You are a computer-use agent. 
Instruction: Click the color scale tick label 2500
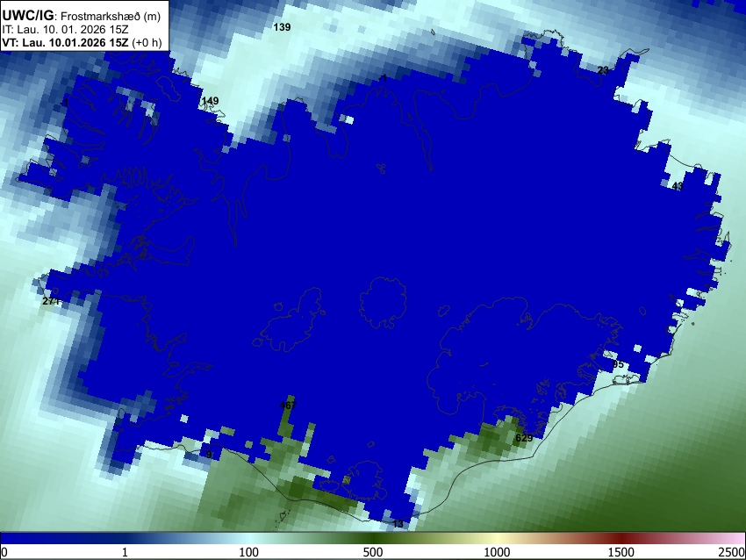point(732,552)
